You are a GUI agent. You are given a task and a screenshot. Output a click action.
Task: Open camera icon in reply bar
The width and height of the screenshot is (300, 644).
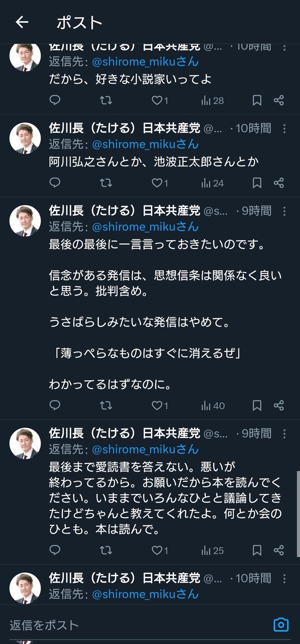(281, 625)
